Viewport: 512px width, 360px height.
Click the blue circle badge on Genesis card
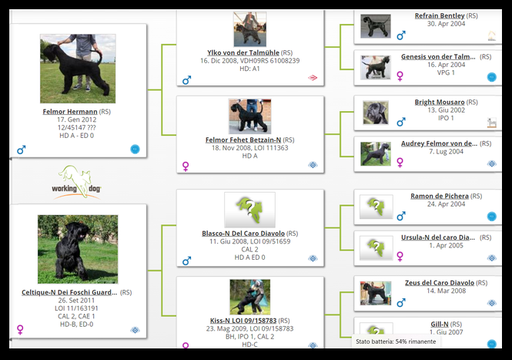(492, 77)
